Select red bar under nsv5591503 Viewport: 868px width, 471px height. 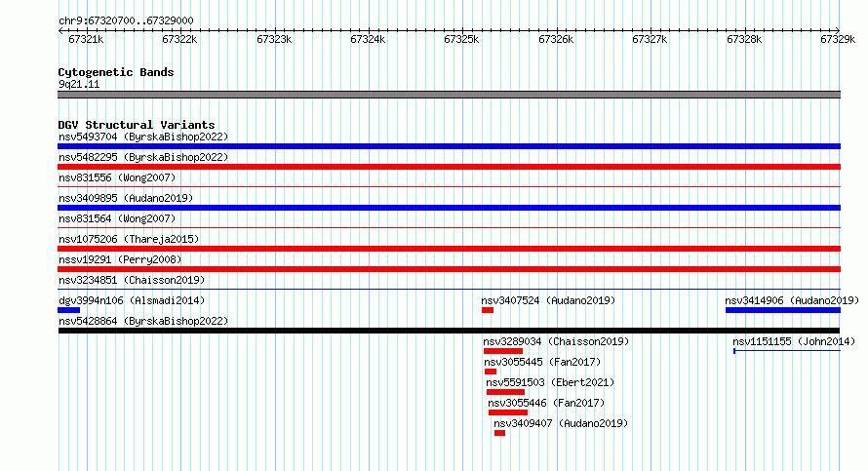(505, 392)
